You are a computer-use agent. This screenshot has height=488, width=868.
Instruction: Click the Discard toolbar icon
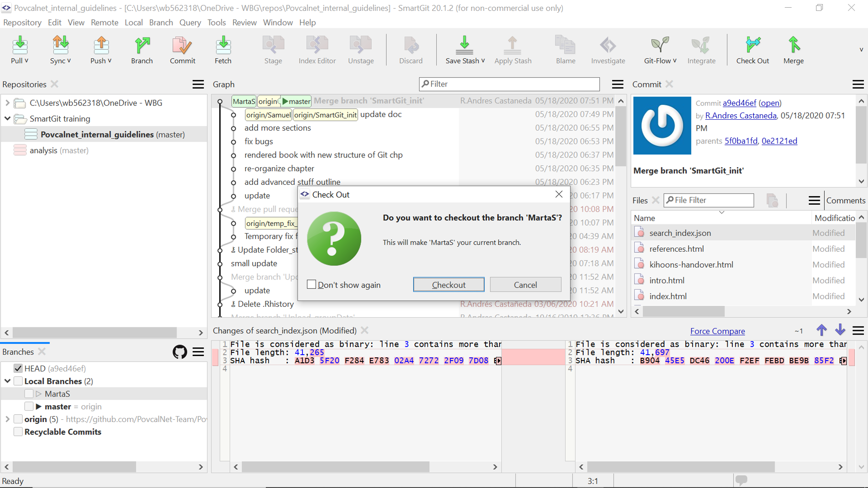[411, 45]
